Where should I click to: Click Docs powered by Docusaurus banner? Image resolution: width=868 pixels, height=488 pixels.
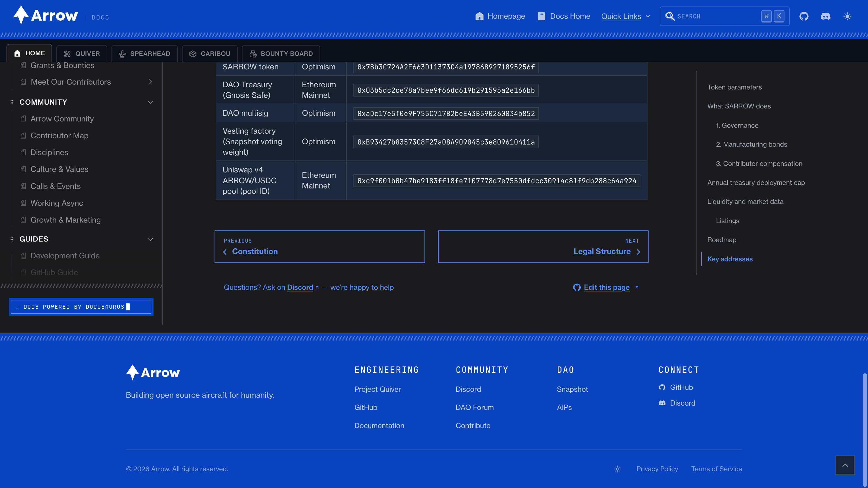click(81, 307)
